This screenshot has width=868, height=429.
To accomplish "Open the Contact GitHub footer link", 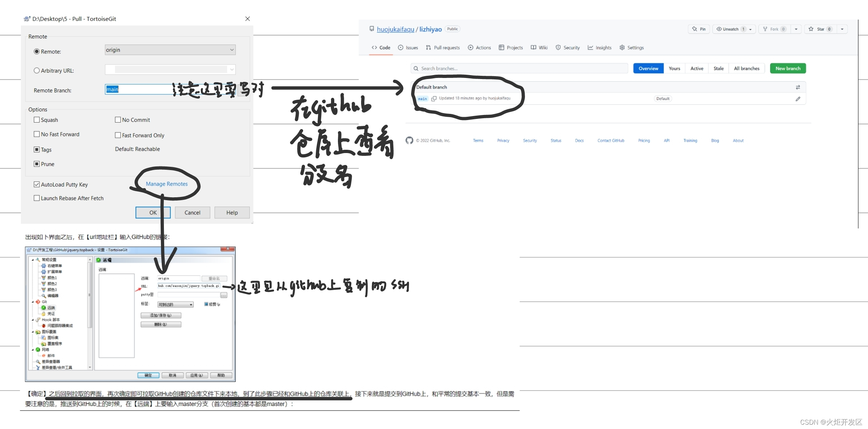I will pos(611,141).
